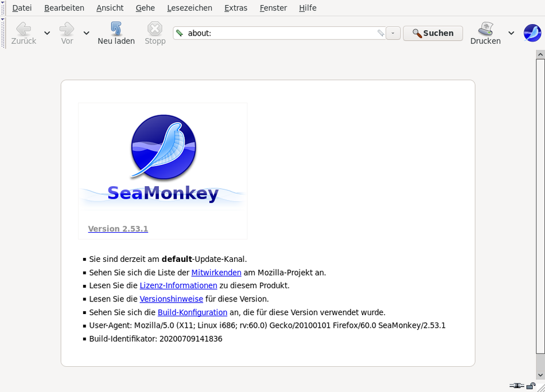Collapse the menu bar grippy handle

tap(3, 7)
